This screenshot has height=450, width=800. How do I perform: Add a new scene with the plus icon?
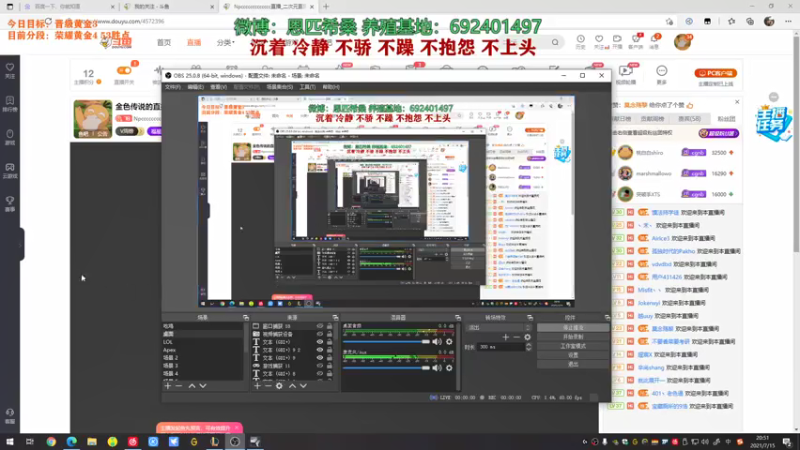click(168, 386)
